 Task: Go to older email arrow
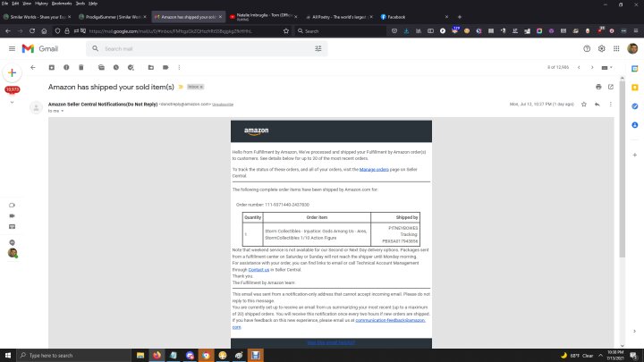(592, 67)
